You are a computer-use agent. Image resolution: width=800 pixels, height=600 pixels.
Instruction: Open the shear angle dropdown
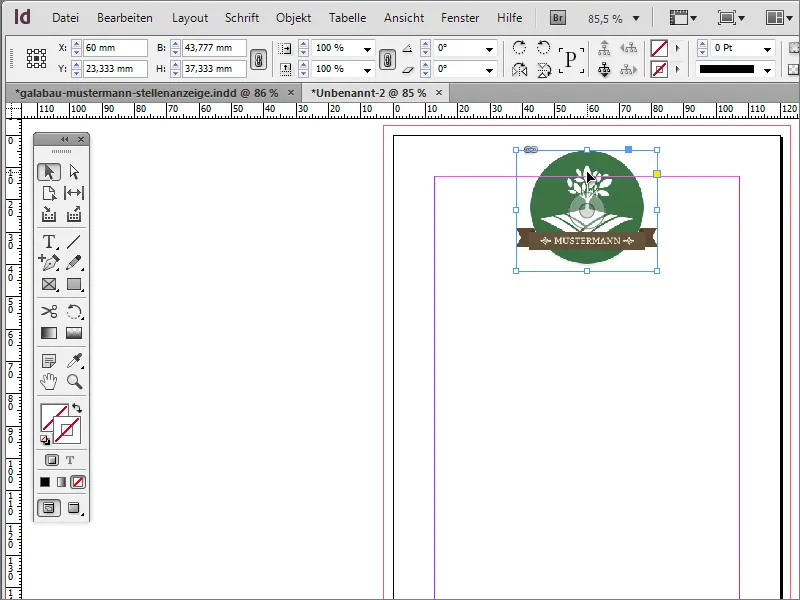click(489, 70)
